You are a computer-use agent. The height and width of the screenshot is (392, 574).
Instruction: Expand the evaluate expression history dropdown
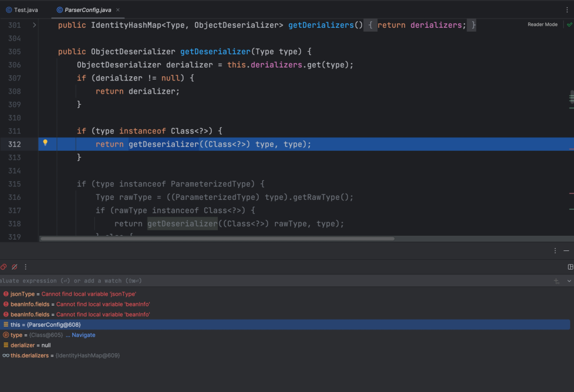click(569, 281)
